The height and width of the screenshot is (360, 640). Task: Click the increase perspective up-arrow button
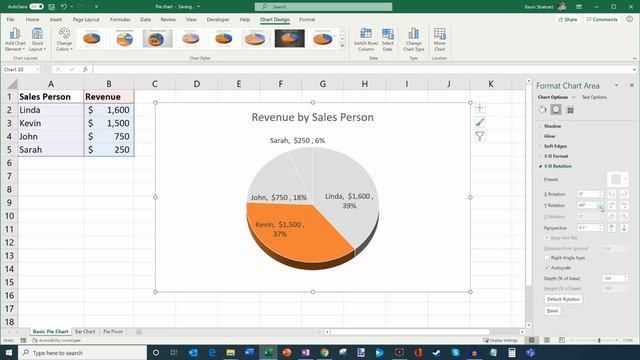coord(611,228)
